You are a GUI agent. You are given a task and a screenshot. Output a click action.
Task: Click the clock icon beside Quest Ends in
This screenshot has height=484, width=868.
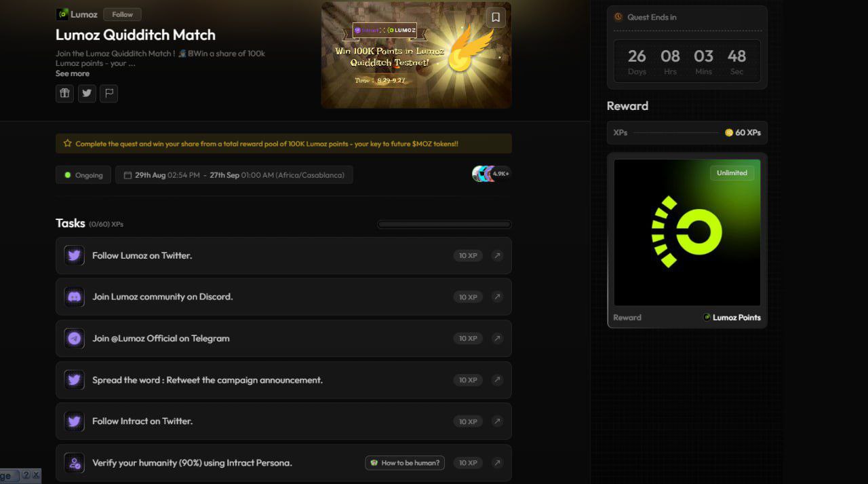pos(618,17)
